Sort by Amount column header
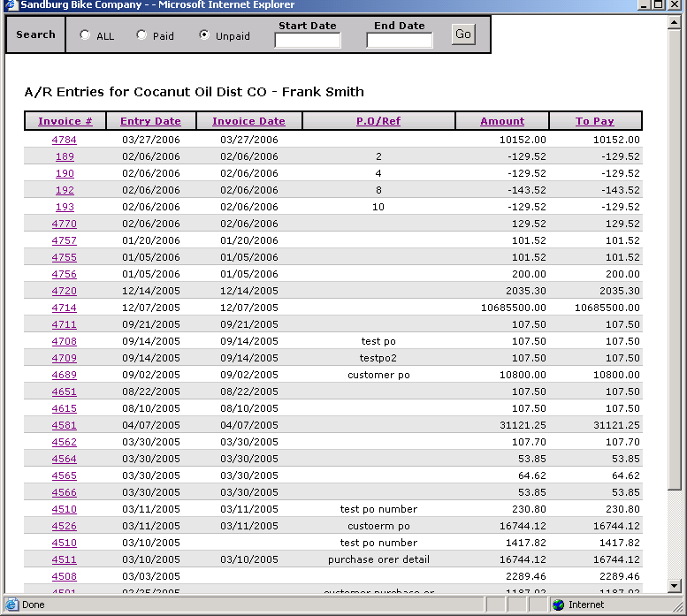687x616 pixels. point(502,121)
